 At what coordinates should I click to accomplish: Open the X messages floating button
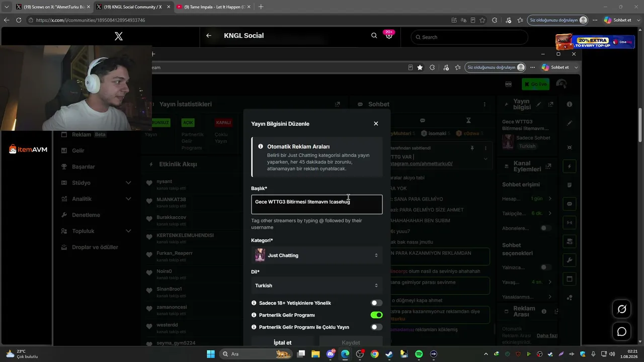[622, 332]
